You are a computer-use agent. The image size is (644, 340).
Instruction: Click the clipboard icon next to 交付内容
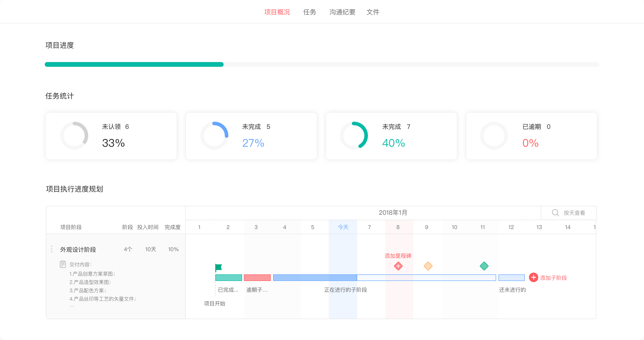(63, 264)
